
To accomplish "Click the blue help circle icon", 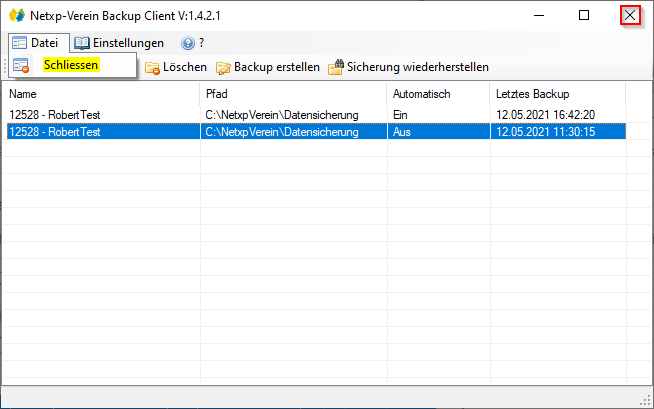I will [188, 43].
